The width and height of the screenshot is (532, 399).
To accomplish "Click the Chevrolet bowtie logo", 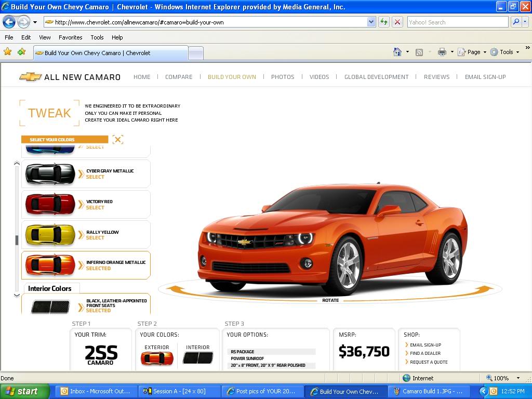I will coord(31,77).
